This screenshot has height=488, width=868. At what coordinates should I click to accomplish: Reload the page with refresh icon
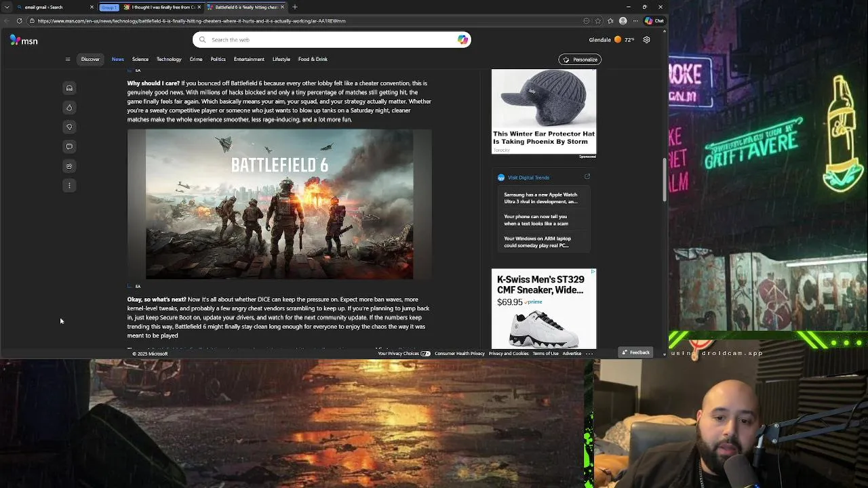19,21
